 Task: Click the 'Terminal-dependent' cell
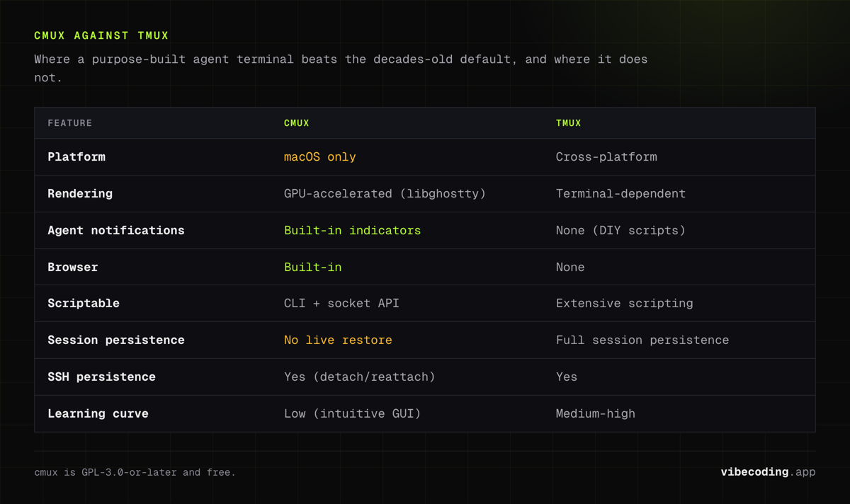tap(620, 193)
